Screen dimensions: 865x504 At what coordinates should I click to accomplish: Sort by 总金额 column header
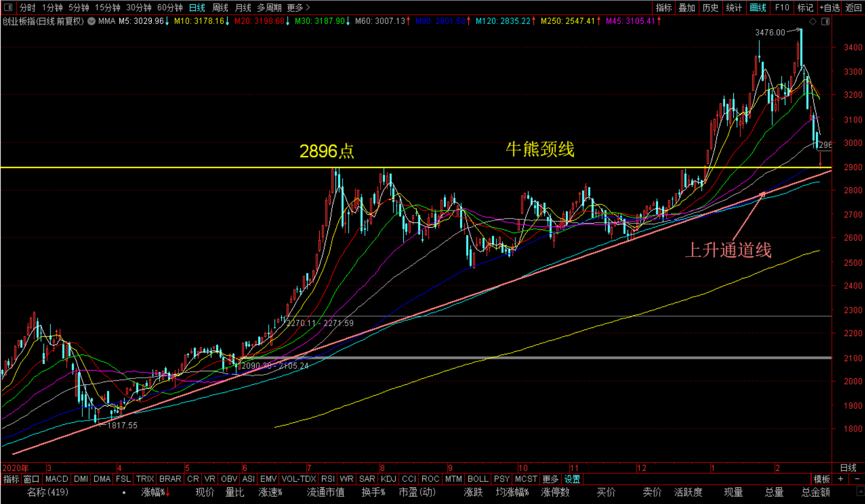pyautogui.click(x=816, y=492)
